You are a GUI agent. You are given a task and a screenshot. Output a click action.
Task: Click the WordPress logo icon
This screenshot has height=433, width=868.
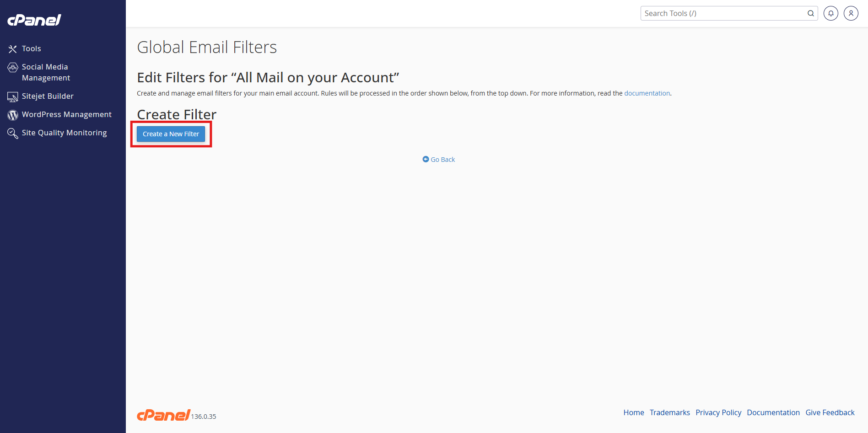[x=13, y=115]
